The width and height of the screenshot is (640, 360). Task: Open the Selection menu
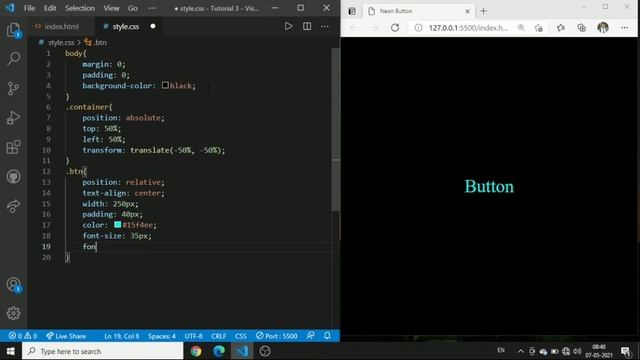coord(80,8)
